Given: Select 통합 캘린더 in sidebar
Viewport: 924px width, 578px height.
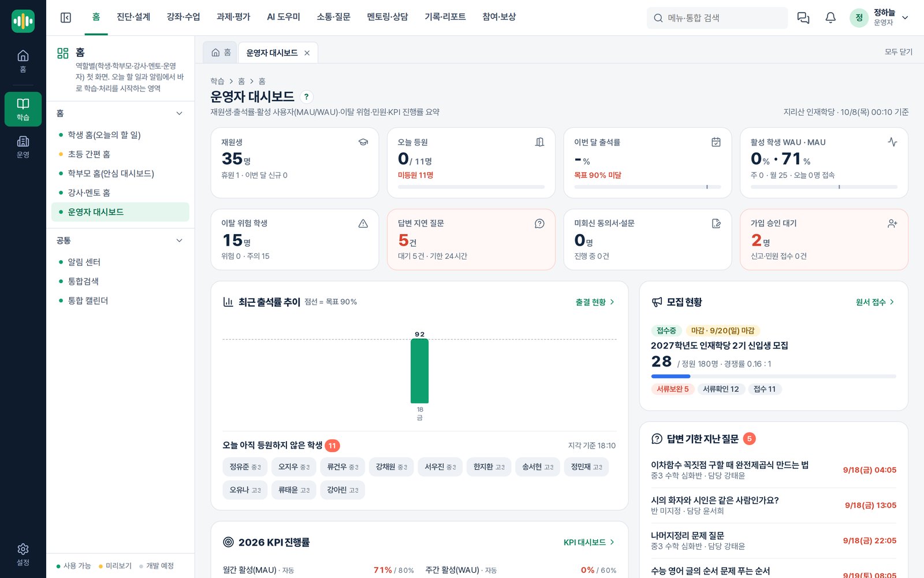Looking at the screenshot, I should click(120, 301).
